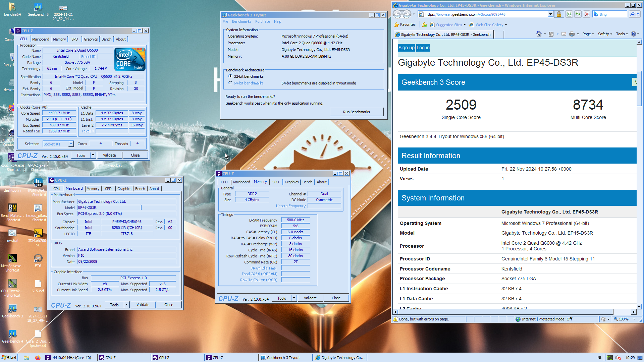This screenshot has width=644, height=362.
Task: Open the Geekbench 3 desktop icon
Action: pyautogui.click(x=12, y=311)
